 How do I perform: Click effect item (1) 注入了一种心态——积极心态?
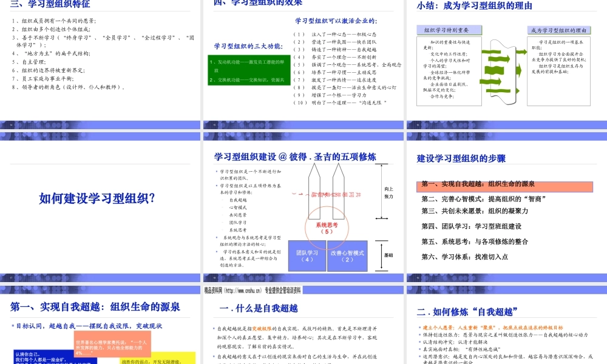[x=335, y=35]
